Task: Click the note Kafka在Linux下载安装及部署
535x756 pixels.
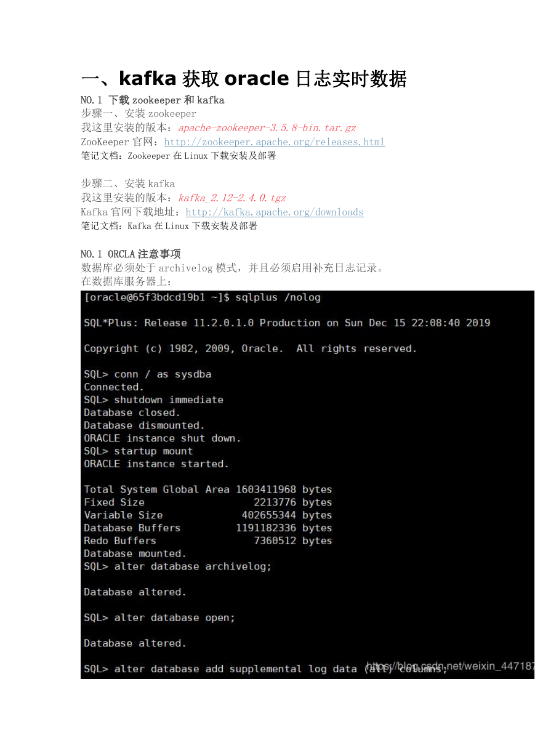Action: 169,227
